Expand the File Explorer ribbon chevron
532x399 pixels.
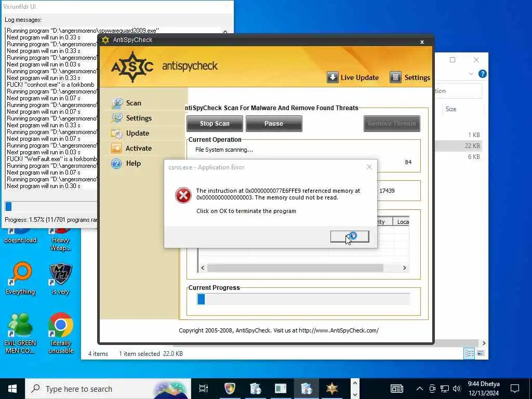coord(471,74)
